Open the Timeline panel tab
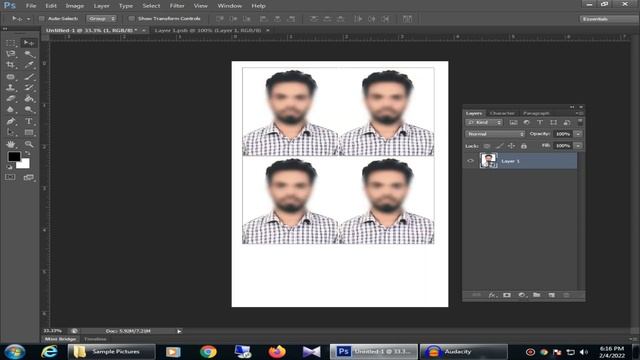 pos(95,339)
